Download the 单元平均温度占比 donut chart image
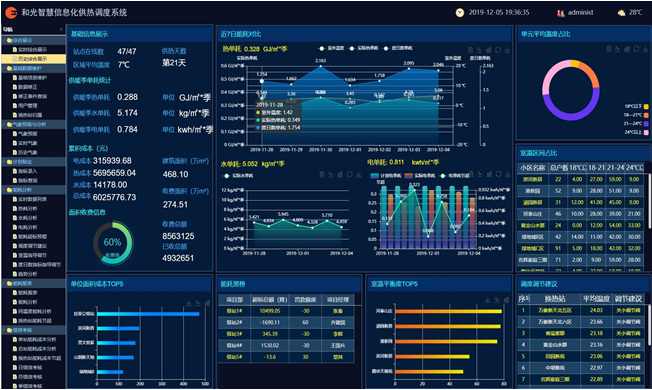The image size is (652, 390). click(645, 49)
